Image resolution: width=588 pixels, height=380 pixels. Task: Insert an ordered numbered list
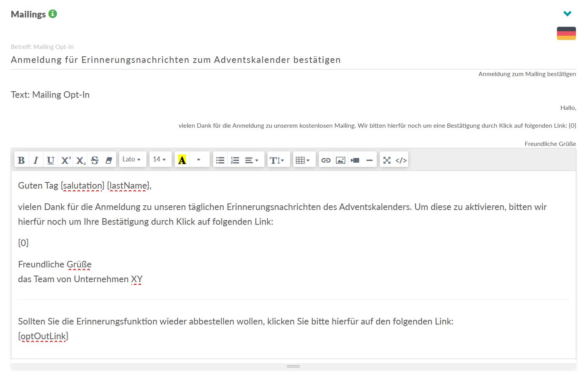pos(235,160)
